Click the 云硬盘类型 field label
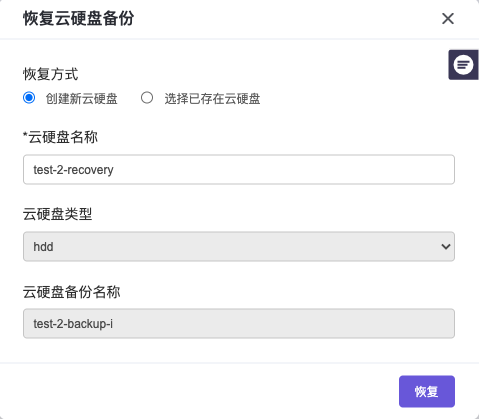Screen dimensions: 479x419 click(57, 214)
